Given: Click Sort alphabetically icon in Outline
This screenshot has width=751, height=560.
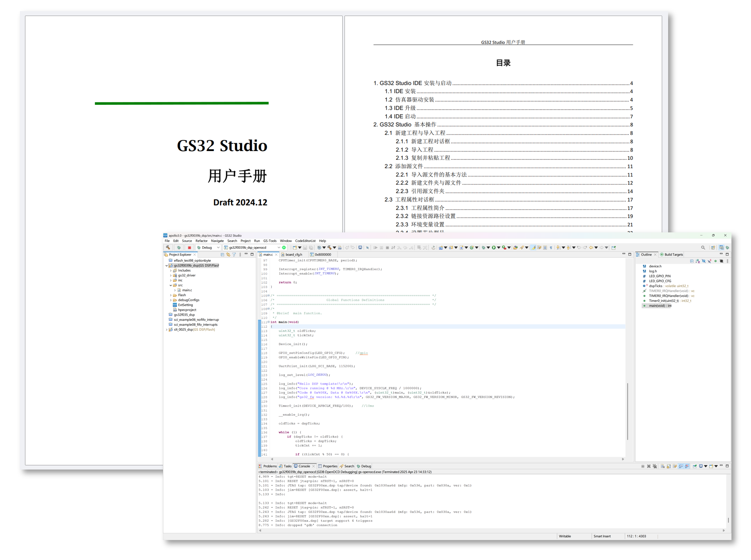Looking at the screenshot, I should point(698,261).
